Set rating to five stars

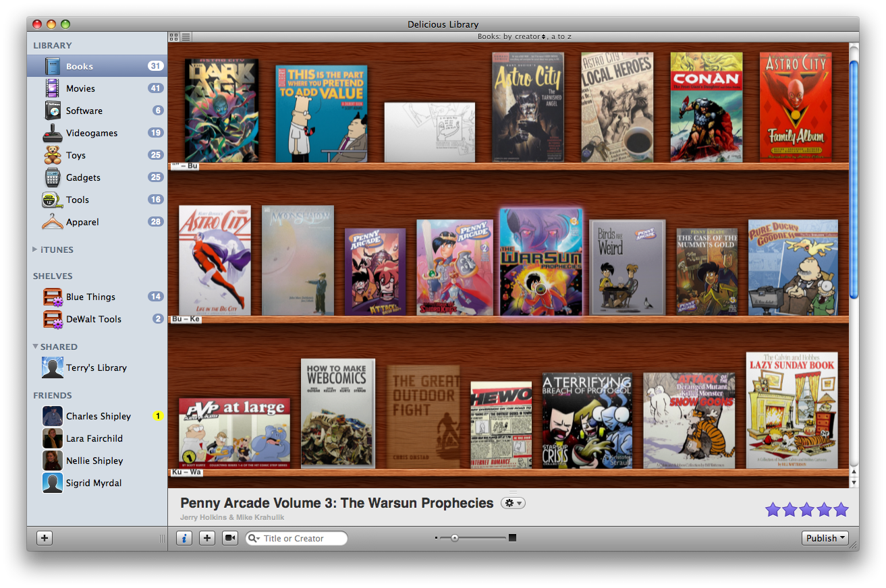click(x=841, y=510)
